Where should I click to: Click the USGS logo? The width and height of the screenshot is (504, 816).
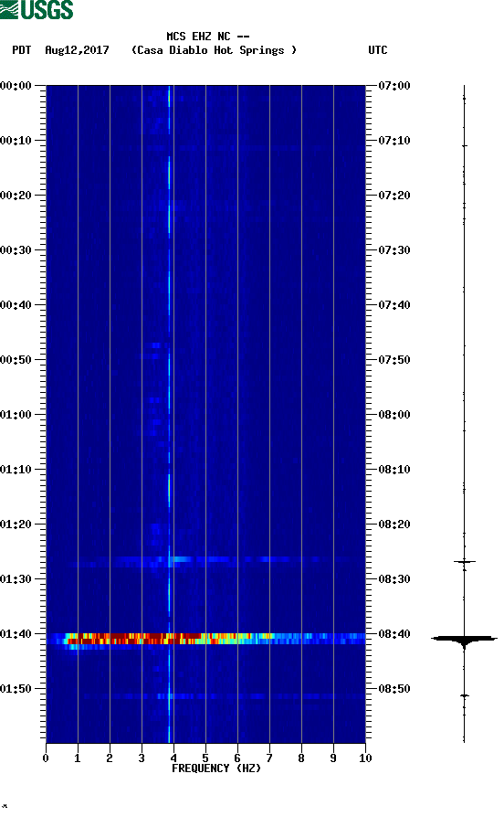click(37, 9)
